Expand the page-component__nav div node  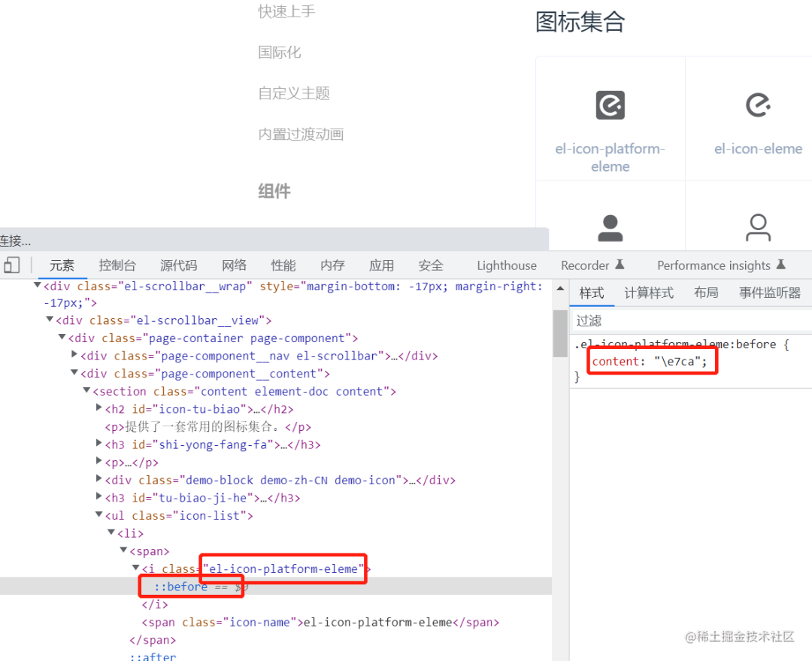coord(74,355)
